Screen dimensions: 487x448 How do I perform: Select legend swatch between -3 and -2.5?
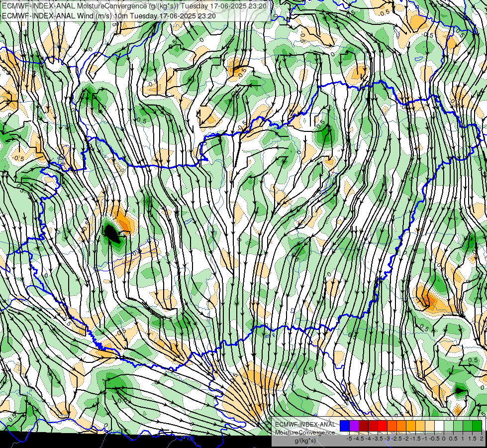392,426
